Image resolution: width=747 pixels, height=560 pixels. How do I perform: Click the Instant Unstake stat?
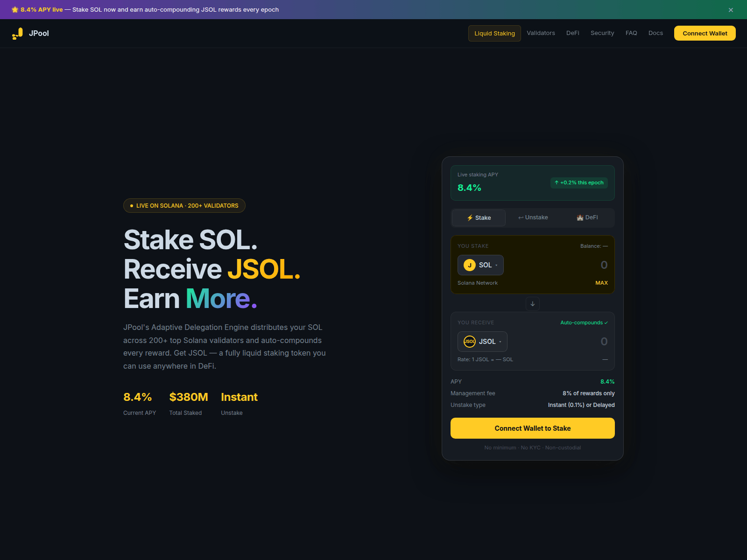point(239,404)
